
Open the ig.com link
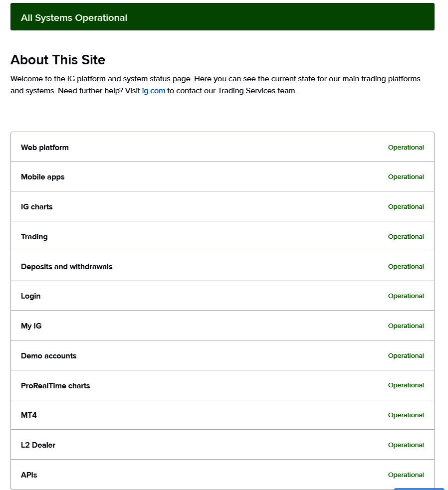153,91
